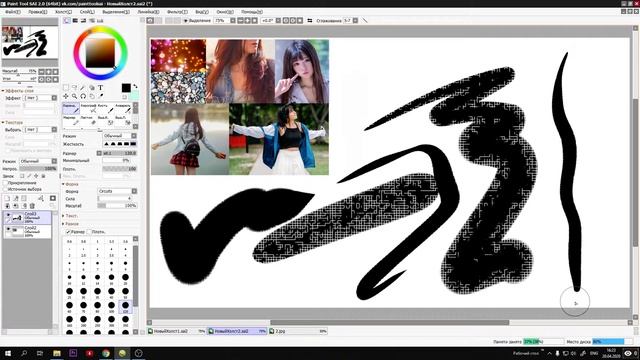Screen dimensions: 640x360
Task: Adjust the layer Непроз. opacity slider
Action: pyautogui.click(x=38, y=169)
